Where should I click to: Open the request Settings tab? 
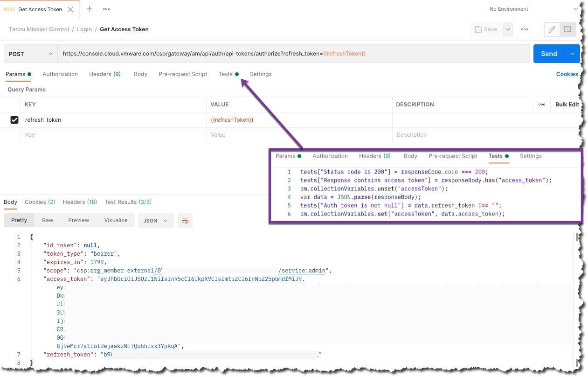[x=261, y=74]
